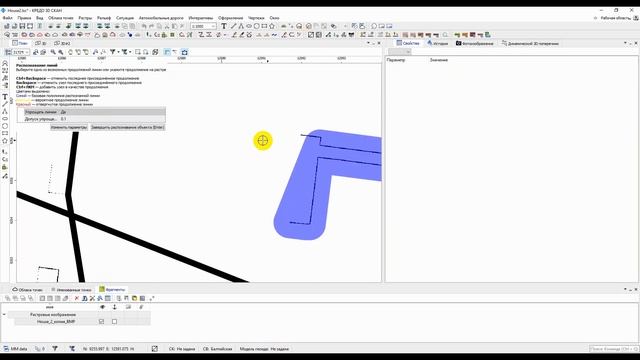
Task: Toggle the unchecked snap checkbox in House_2 row
Action: click(114, 322)
